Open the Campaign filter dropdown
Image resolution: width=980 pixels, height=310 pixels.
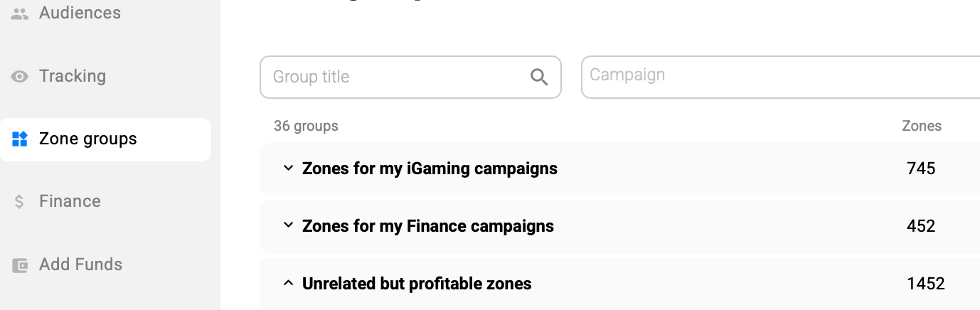pos(780,77)
